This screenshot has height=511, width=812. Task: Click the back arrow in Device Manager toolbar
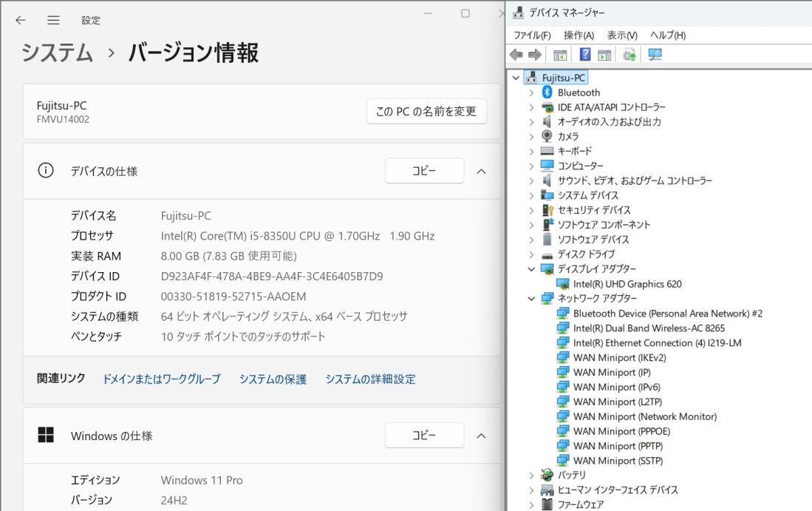pos(516,55)
